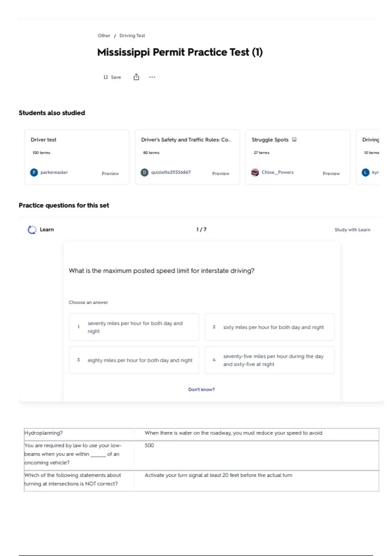Choose answer eighty miles per hour
The width and height of the screenshot is (392, 556).
pos(134,360)
